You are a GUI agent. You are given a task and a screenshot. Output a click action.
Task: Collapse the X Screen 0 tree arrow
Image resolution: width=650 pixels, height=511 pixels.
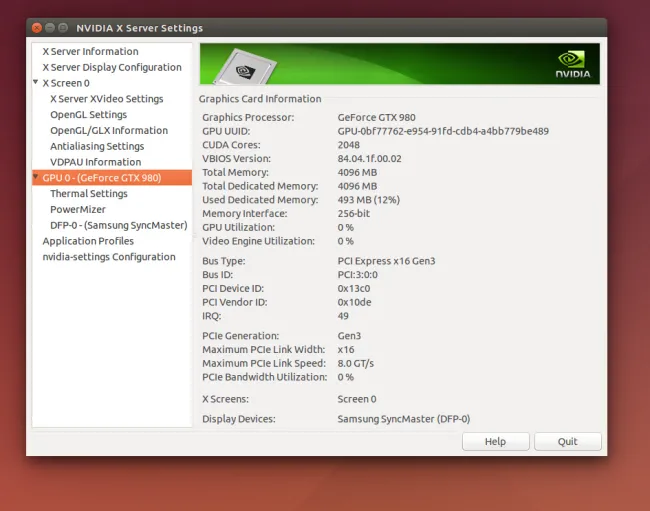[36, 82]
